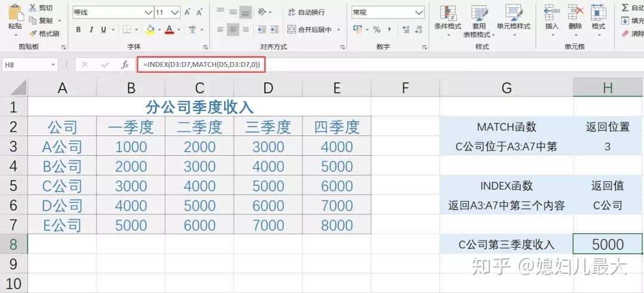Image resolution: width=644 pixels, height=293 pixels.
Task: Toggle middle vertical alignment
Action: tap(233, 12)
